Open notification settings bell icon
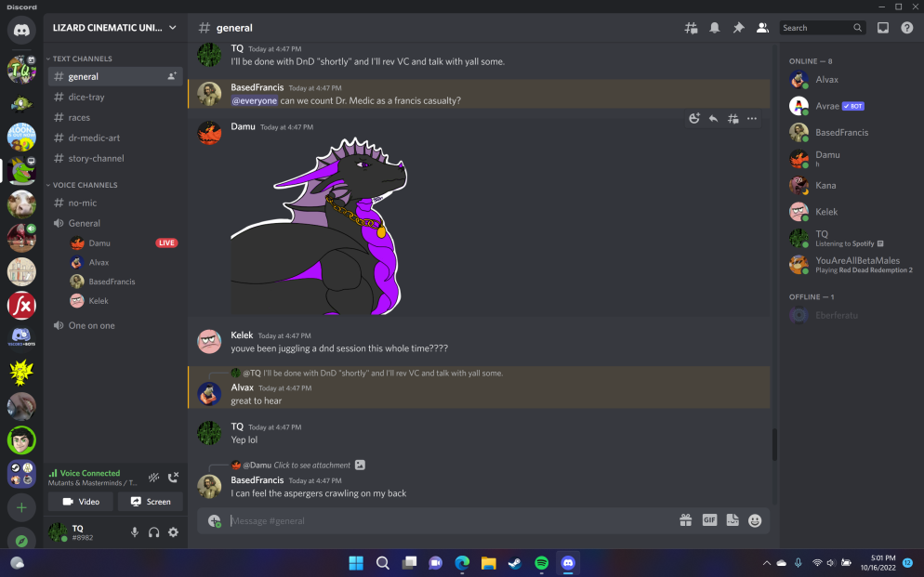The width and height of the screenshot is (924, 577). [714, 28]
